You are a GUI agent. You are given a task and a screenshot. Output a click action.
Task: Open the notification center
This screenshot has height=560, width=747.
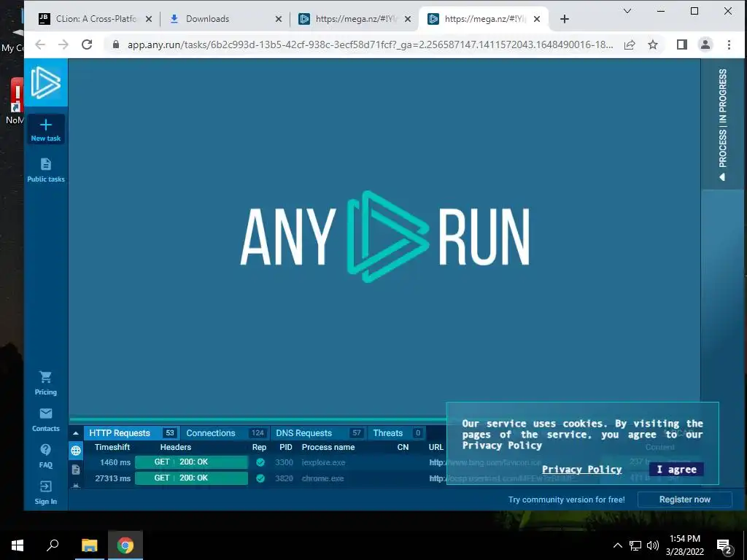(x=724, y=546)
